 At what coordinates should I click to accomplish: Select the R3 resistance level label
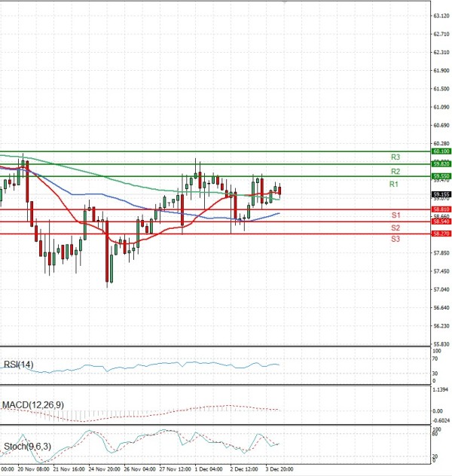[395, 157]
